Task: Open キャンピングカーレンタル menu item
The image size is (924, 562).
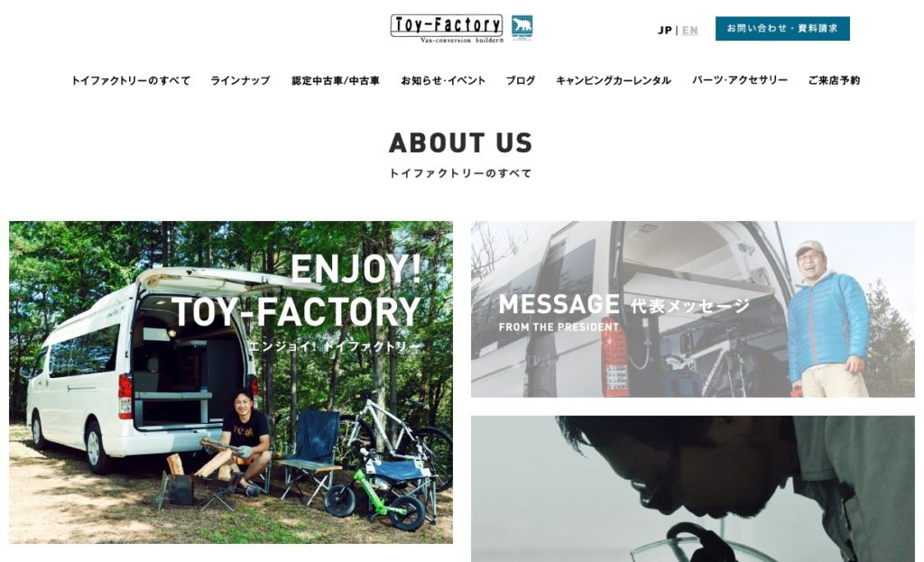Action: coord(614,80)
